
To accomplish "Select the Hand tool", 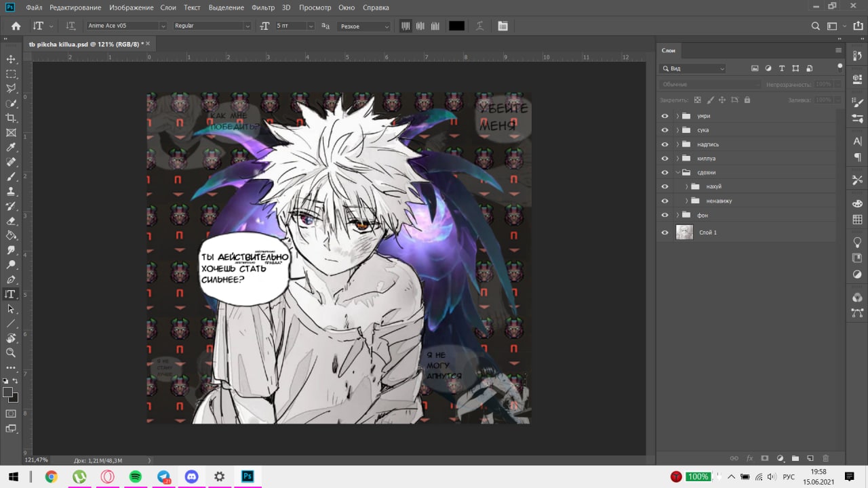I will (11, 338).
